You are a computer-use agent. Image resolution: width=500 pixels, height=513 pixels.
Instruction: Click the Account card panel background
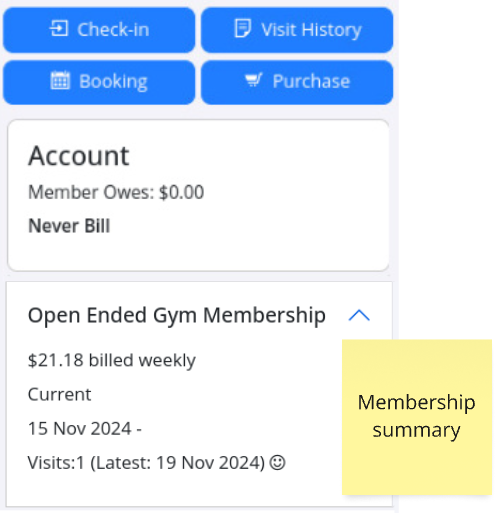[x=198, y=195]
